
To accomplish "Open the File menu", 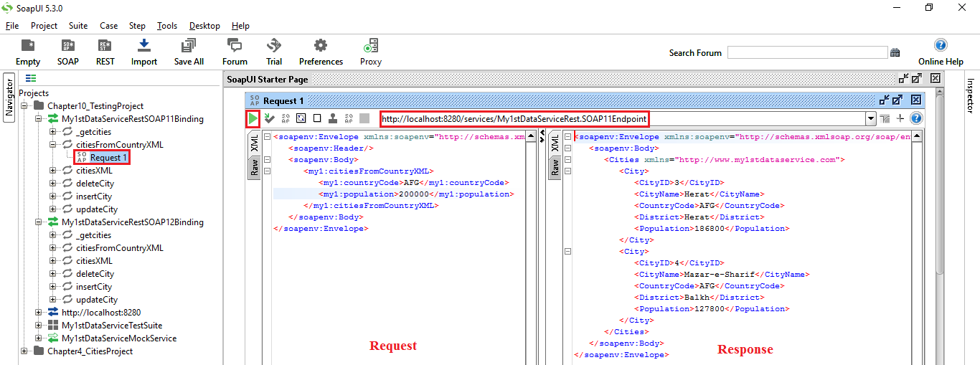I will click(x=12, y=25).
